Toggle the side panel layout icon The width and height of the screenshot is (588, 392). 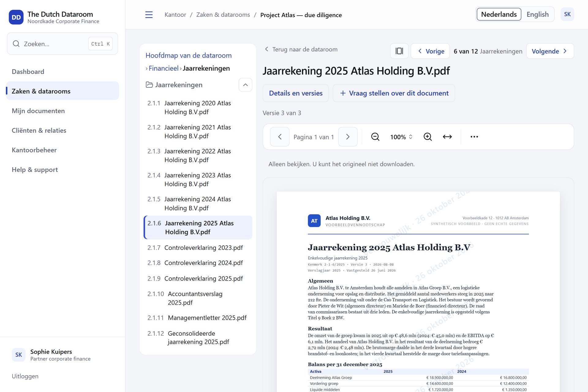click(399, 51)
